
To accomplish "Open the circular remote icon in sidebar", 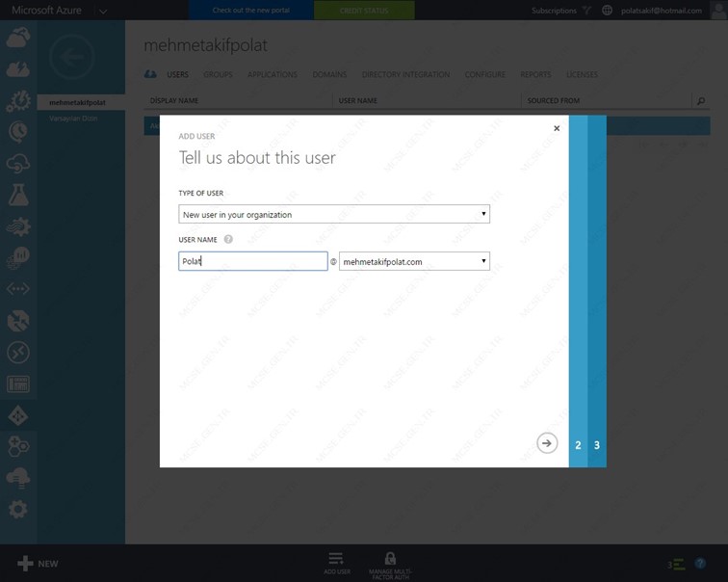I will coord(18,353).
